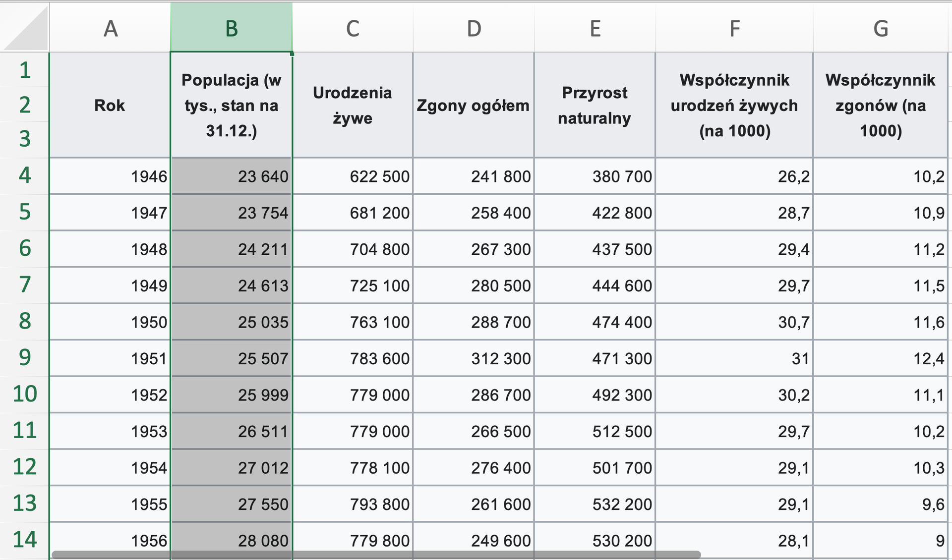Click the natural increase cell '530 200'

click(x=595, y=540)
